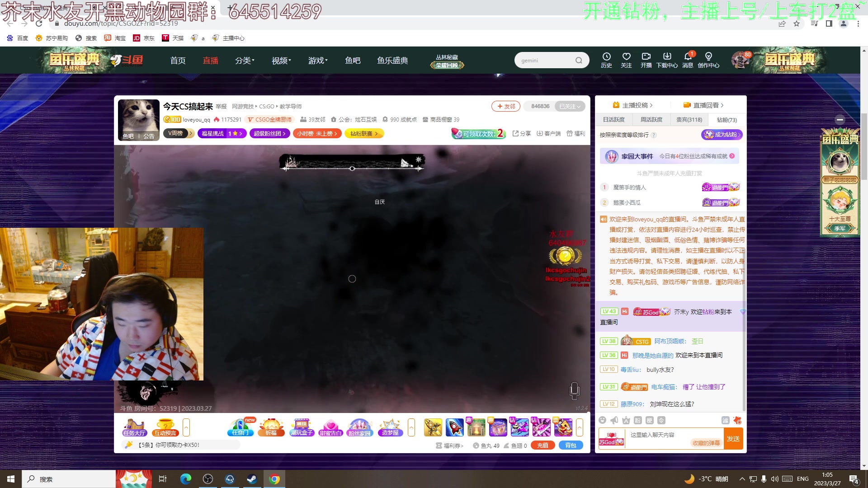Open emoji picker in chat toolbar
Image resolution: width=868 pixels, height=488 pixels.
[x=602, y=420]
